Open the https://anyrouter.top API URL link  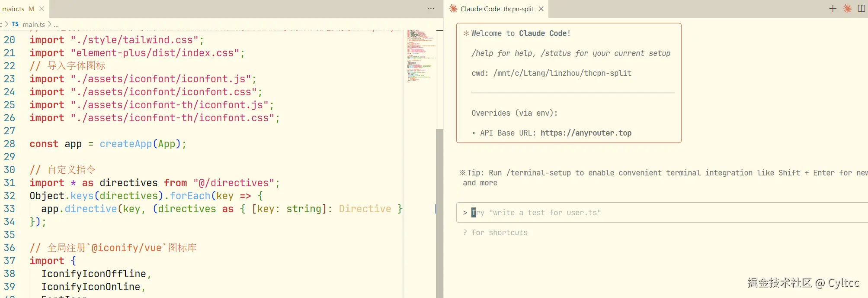586,133
